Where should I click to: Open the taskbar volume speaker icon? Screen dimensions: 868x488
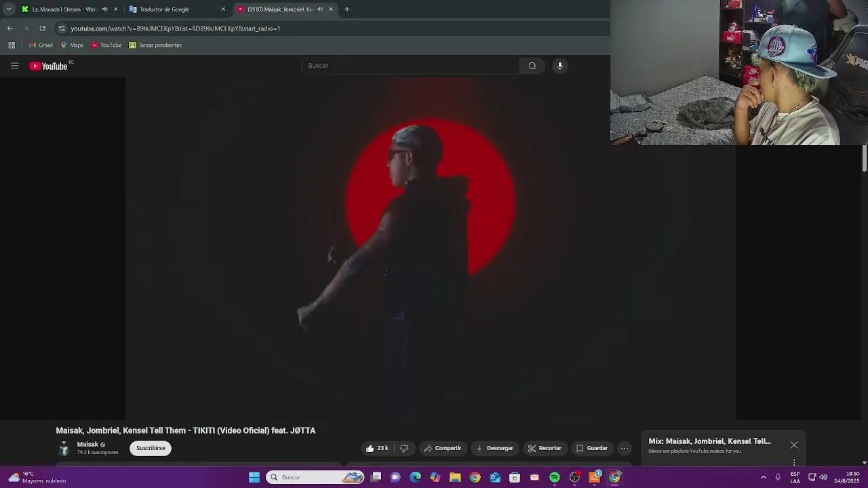click(823, 477)
